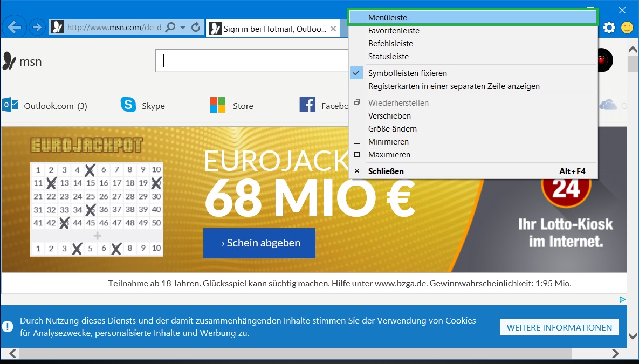Click the vertical scrollbar down arrow
Image resolution: width=639 pixels, height=364 pixels.
633,336
